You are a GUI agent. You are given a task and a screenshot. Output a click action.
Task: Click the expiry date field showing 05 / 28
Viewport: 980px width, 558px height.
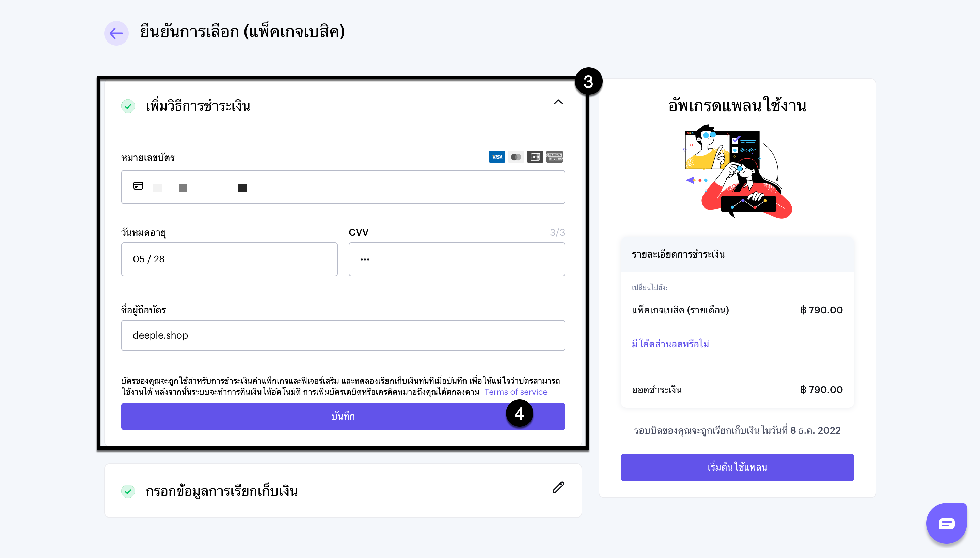[x=229, y=259]
